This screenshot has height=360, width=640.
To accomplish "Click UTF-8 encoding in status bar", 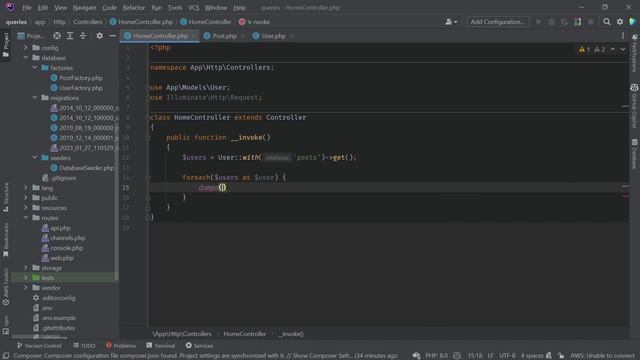I will pyautogui.click(x=507, y=356).
